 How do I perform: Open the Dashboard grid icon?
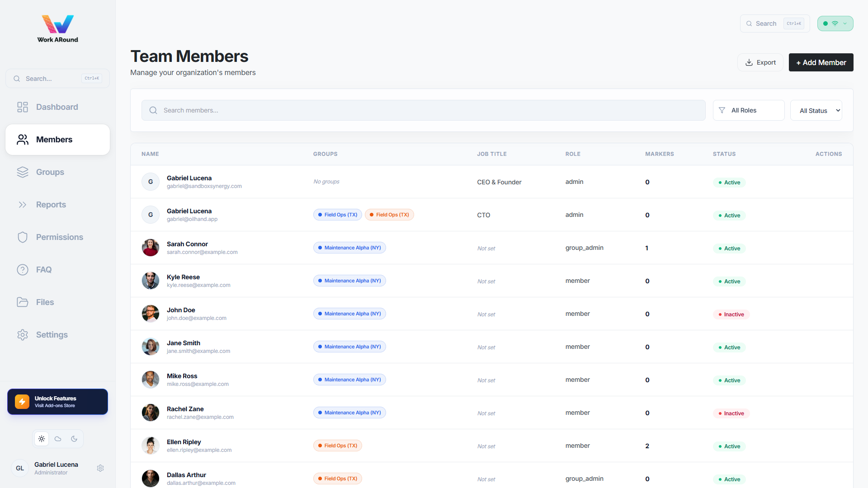point(23,107)
